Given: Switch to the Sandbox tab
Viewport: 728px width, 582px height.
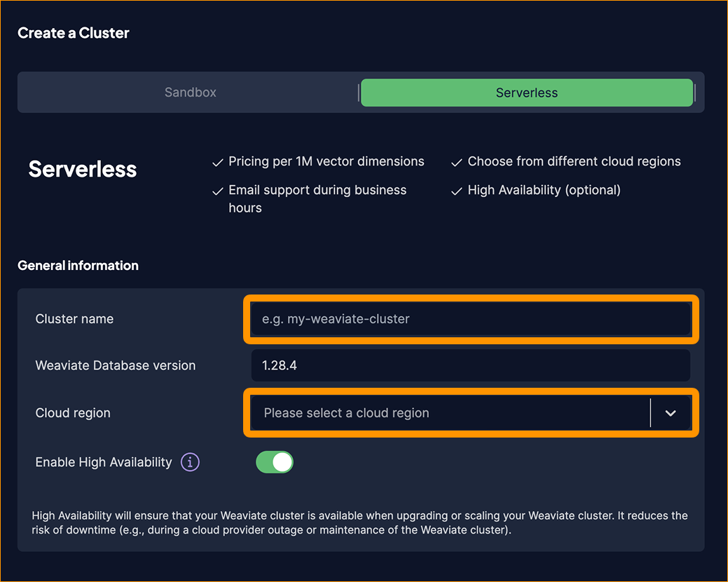Looking at the screenshot, I should (x=191, y=93).
